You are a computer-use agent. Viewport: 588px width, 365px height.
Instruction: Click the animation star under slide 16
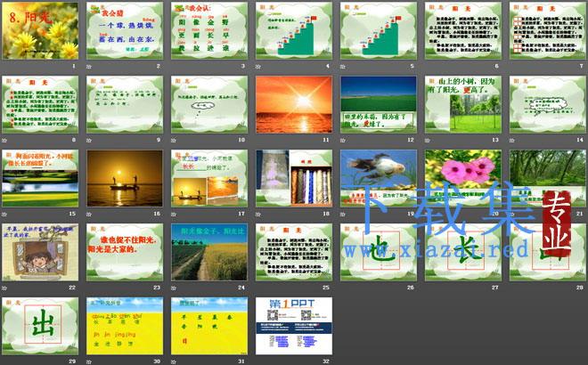(89, 214)
